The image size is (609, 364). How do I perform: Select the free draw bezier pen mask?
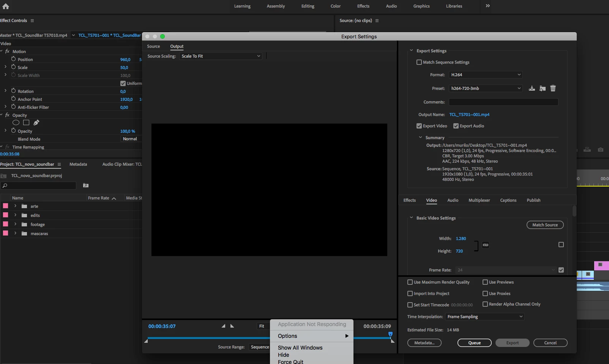[36, 122]
